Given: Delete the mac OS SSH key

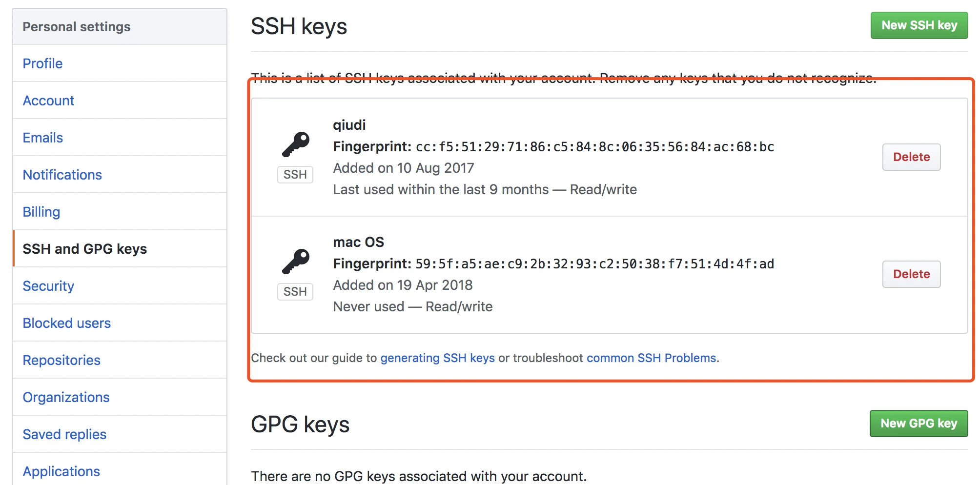Looking at the screenshot, I should coord(911,274).
